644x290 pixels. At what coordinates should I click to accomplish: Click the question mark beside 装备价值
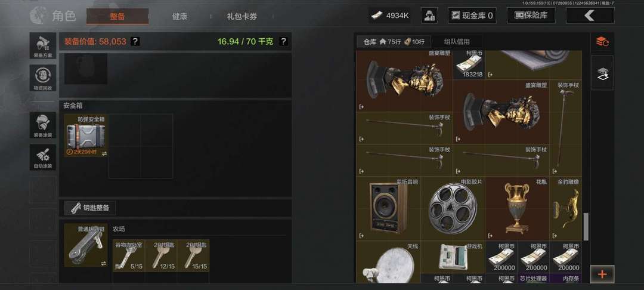click(x=135, y=42)
